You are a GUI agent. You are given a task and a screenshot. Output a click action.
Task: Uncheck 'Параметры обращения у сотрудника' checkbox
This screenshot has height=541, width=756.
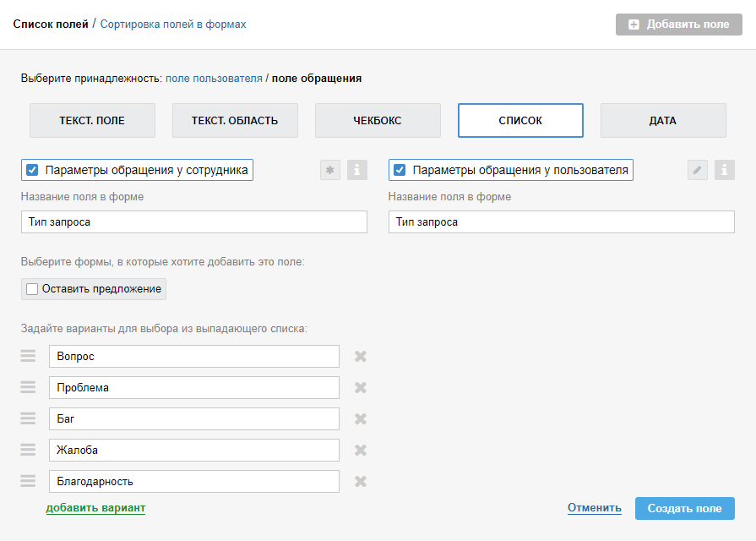click(x=33, y=170)
